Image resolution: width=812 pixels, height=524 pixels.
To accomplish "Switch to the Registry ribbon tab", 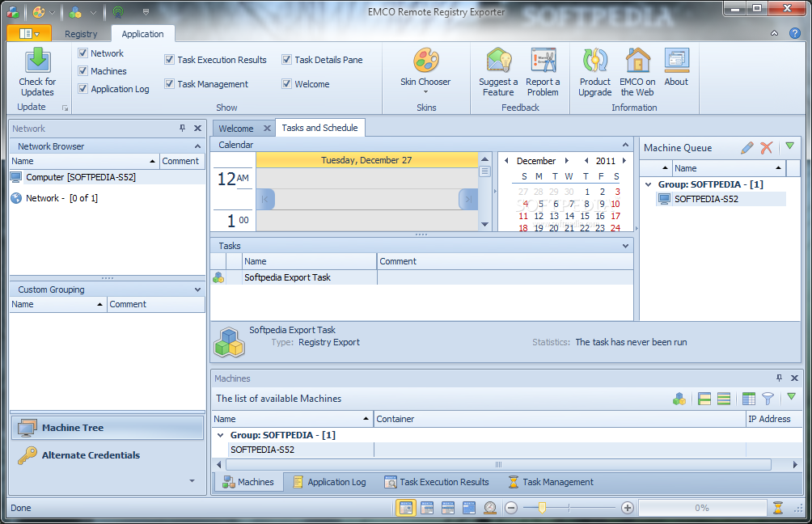I will tap(81, 34).
